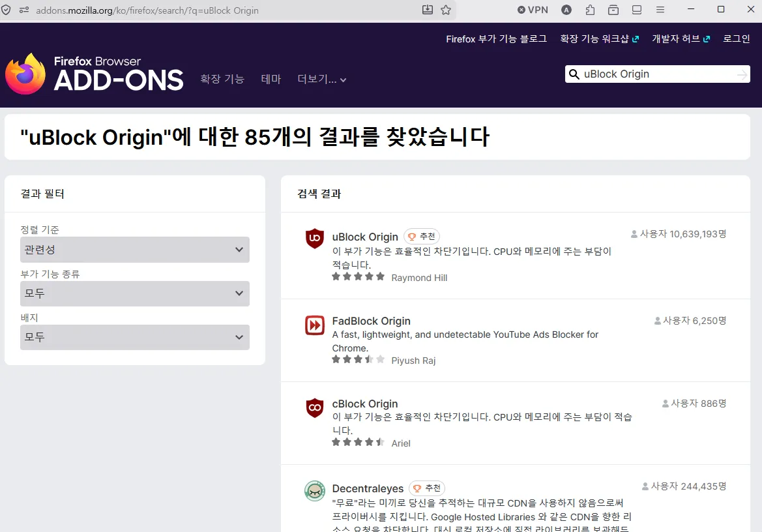Open the Firefox 부가 기능 블로그 link

pyautogui.click(x=496, y=39)
